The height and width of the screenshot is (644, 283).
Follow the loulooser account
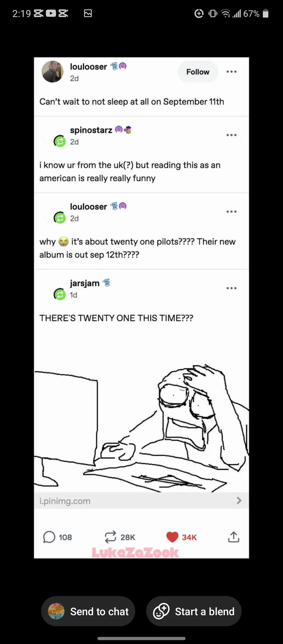coord(197,72)
